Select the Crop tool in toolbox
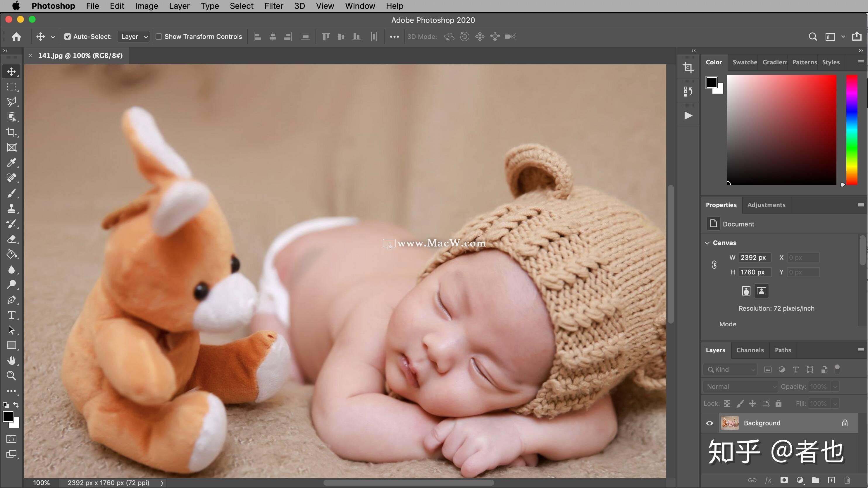 pyautogui.click(x=11, y=132)
